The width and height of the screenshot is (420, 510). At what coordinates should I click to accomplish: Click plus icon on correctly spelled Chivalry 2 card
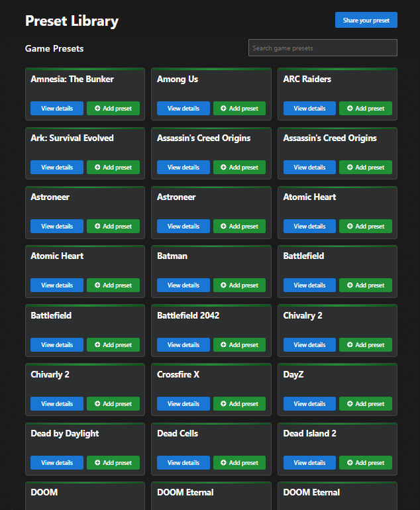pos(350,344)
